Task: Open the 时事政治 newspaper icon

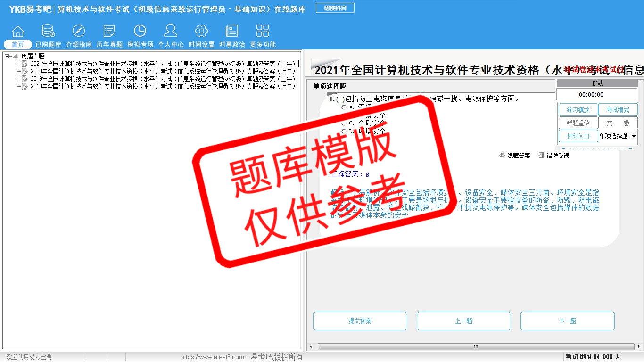Action: [232, 32]
